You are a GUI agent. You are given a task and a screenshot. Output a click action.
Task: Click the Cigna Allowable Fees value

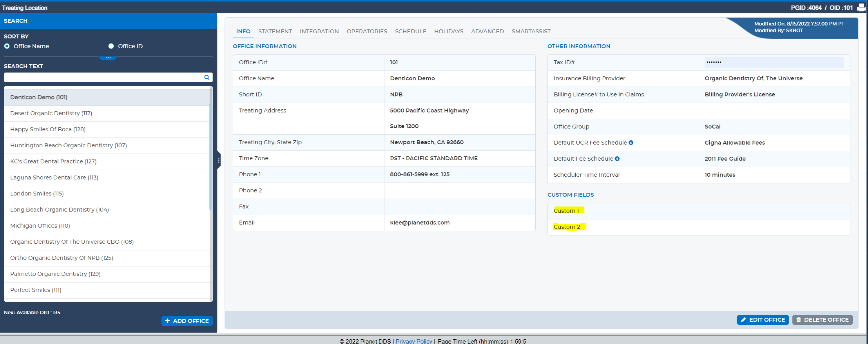(x=735, y=143)
